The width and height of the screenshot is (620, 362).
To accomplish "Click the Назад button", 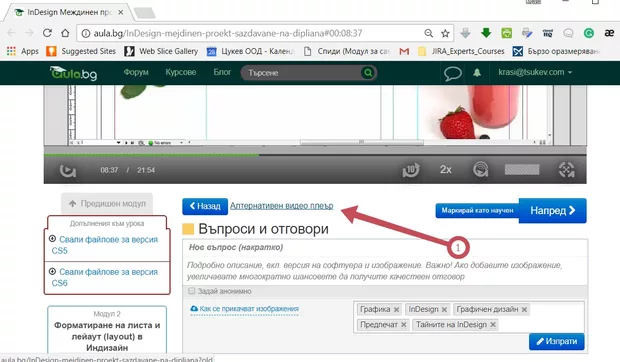I will tap(205, 206).
